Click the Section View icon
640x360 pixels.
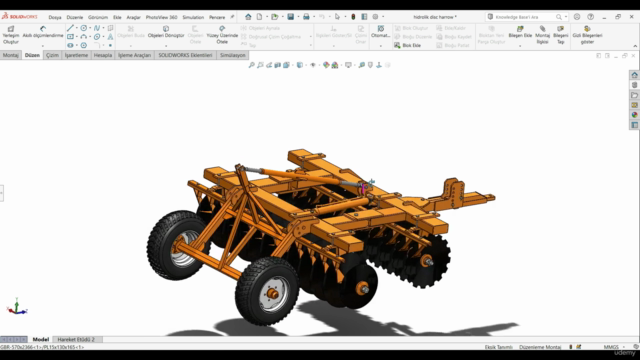278,65
